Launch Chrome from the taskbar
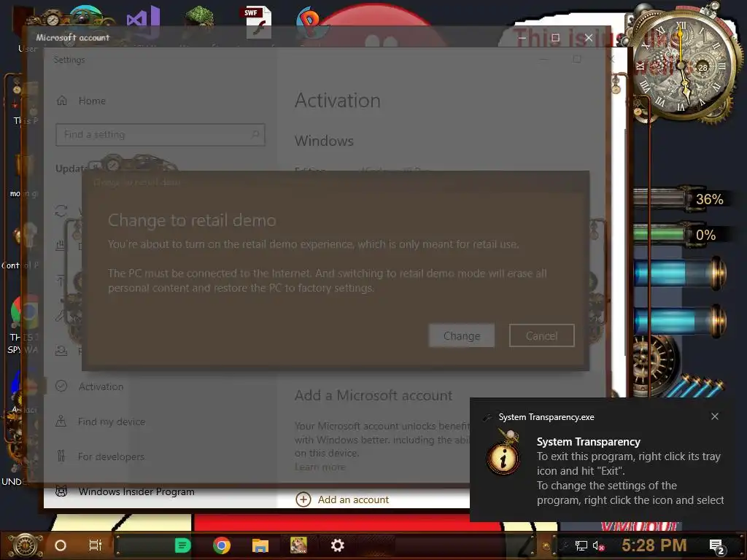 point(222,545)
